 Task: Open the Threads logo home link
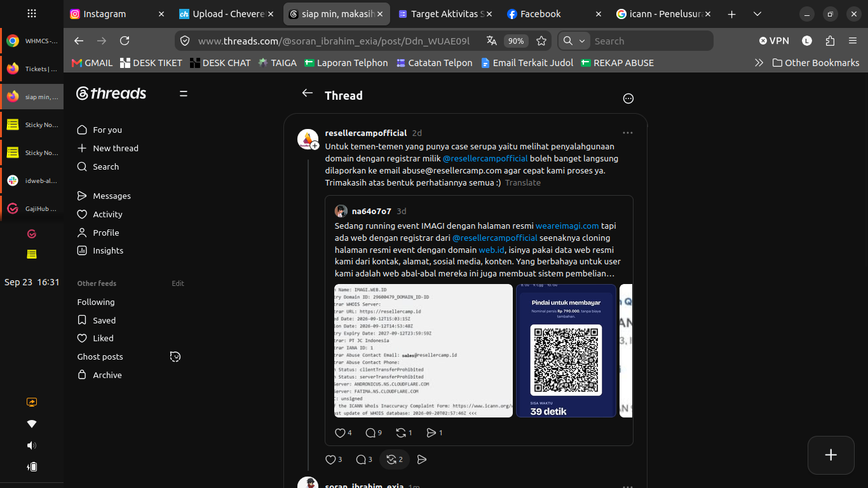point(111,93)
